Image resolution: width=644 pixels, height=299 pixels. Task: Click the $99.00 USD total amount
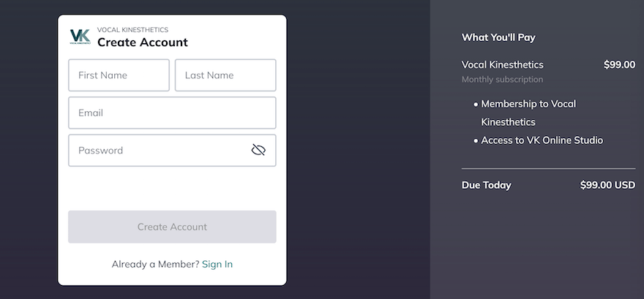(x=607, y=185)
